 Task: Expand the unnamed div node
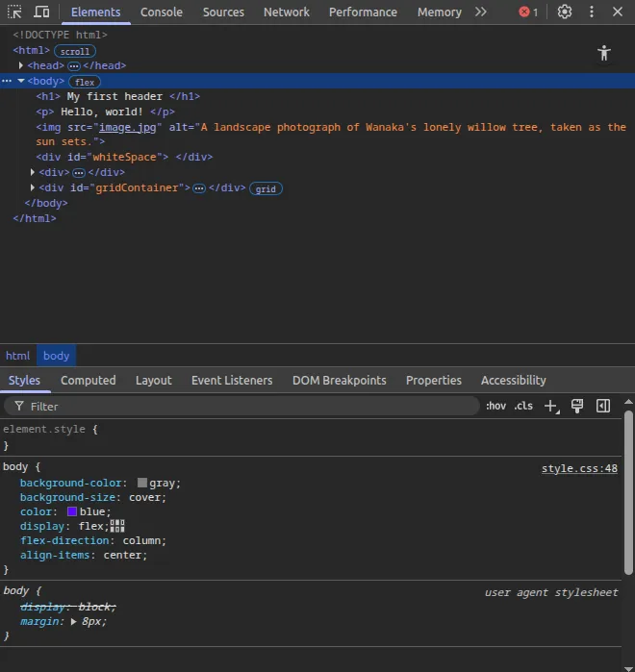32,172
